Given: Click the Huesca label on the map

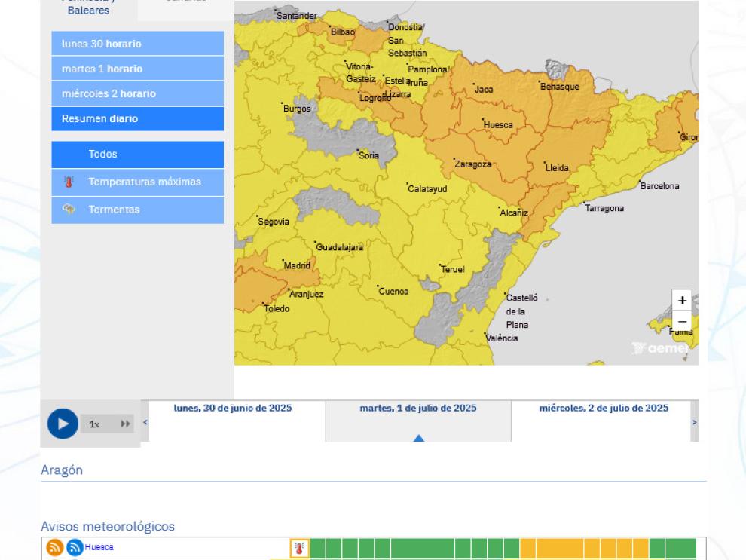Looking at the screenshot, I should 497,124.
